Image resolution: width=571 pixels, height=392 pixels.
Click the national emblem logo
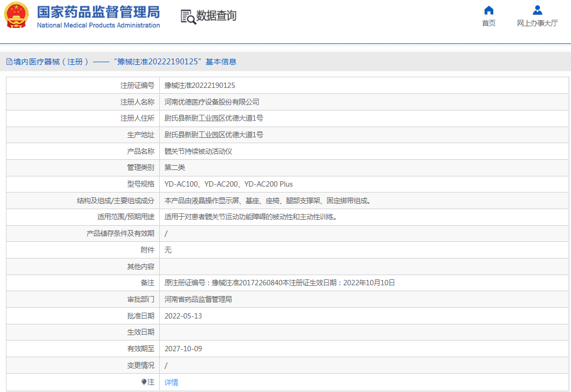[16, 16]
